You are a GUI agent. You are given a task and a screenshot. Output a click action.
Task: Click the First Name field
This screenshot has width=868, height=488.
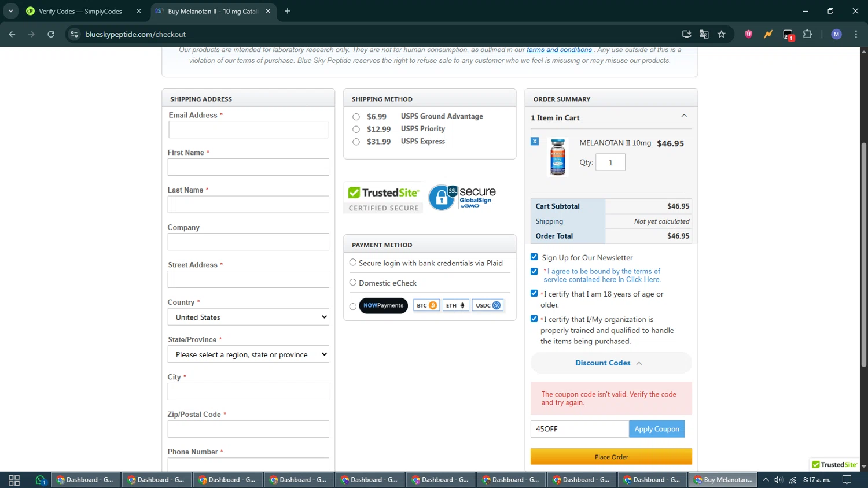(248, 167)
